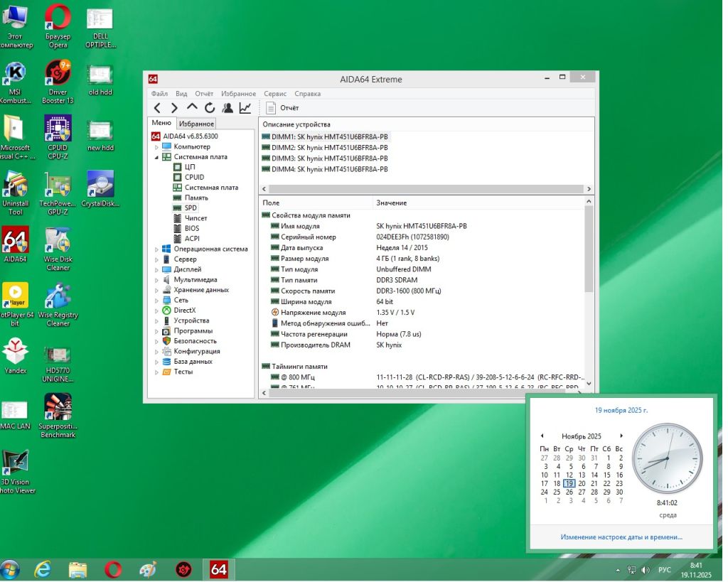The image size is (728, 582).
Task: Open the Сервис menu
Action: [275, 94]
